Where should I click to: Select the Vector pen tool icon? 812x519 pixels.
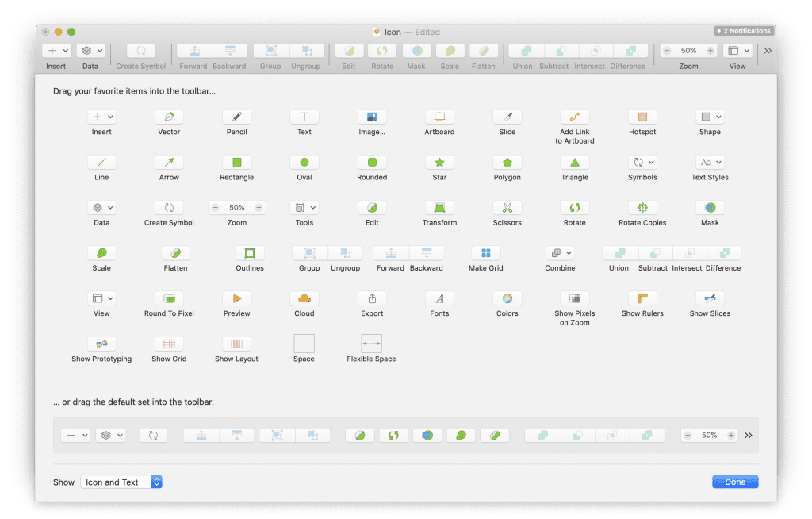tap(169, 117)
